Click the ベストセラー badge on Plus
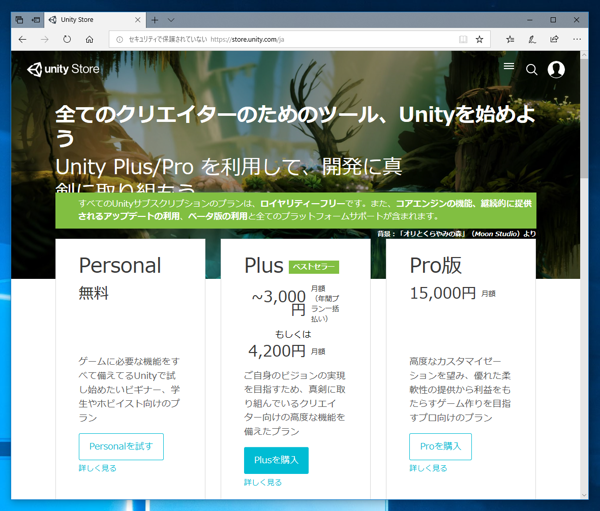The height and width of the screenshot is (511, 600). click(x=314, y=267)
